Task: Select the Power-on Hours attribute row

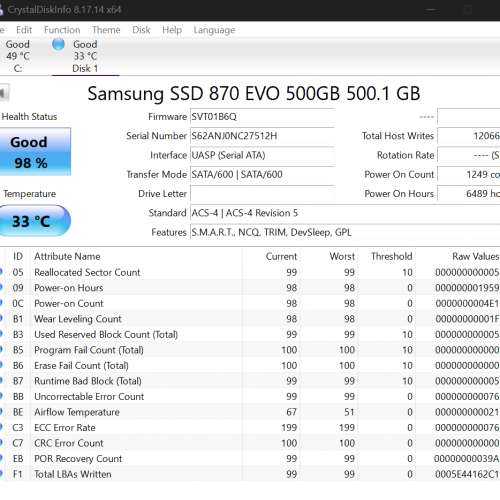Action: pos(250,288)
